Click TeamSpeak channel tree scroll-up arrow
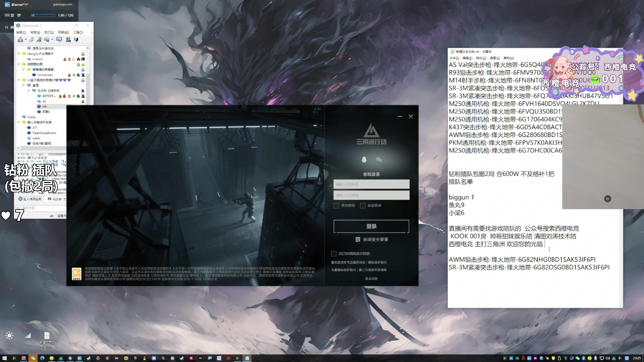 pos(88,48)
